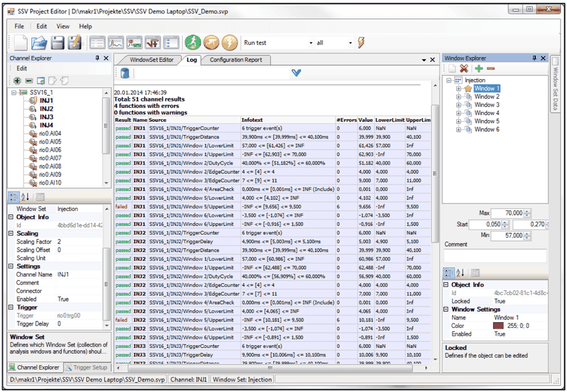Click the Max value stepper arrows
Screen dimensions: 567x392
[x=527, y=213]
